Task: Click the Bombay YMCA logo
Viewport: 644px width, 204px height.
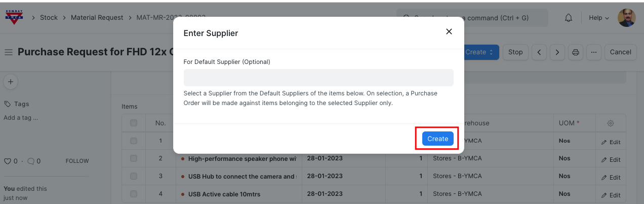Action: click(x=14, y=17)
